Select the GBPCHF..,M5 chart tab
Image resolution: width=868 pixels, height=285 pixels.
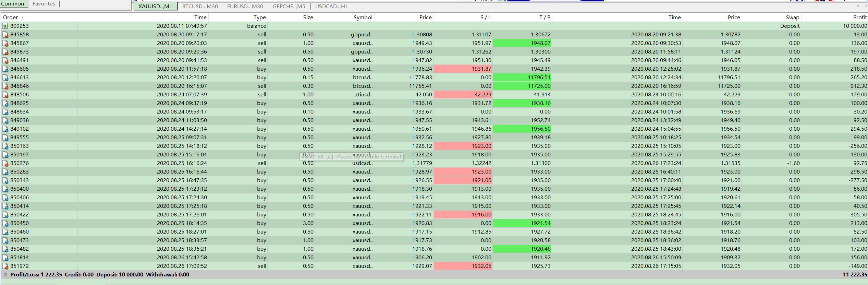point(289,6)
